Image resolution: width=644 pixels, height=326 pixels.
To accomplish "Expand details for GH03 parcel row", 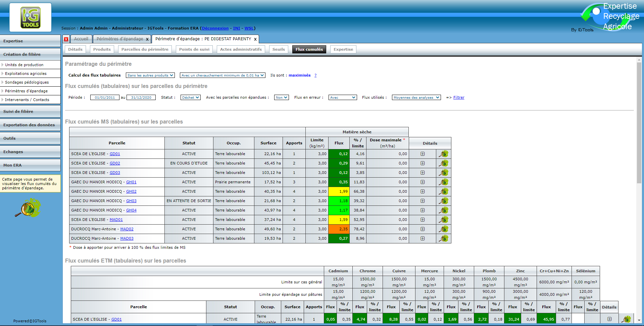I will 423,201.
